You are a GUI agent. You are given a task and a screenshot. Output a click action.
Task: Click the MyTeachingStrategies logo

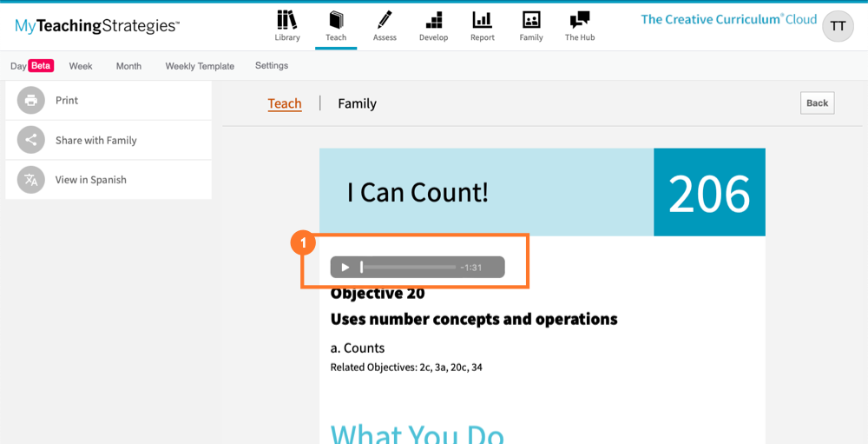97,26
